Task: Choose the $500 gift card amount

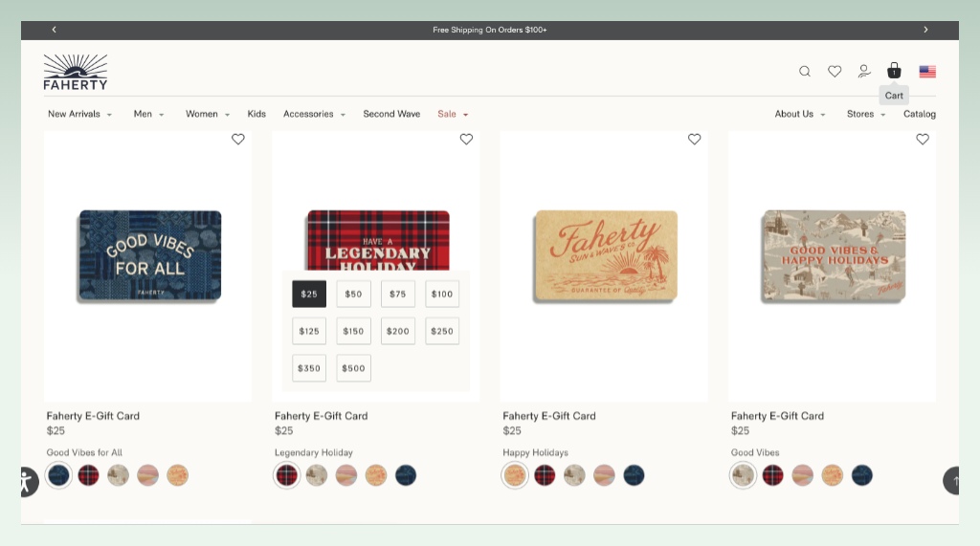Action: [x=354, y=368]
